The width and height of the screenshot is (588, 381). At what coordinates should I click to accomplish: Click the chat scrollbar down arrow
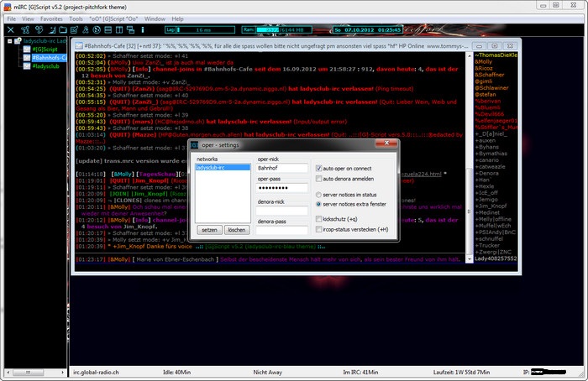[x=469, y=259]
